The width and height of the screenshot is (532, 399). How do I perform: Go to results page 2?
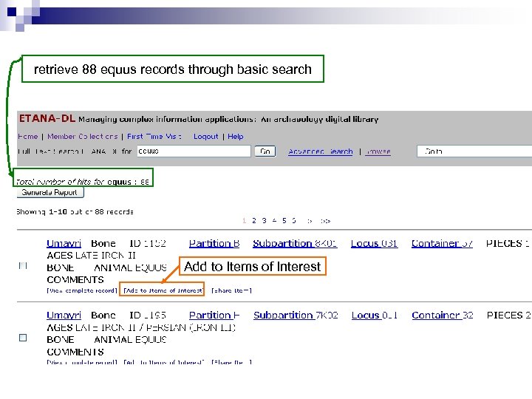click(x=253, y=220)
